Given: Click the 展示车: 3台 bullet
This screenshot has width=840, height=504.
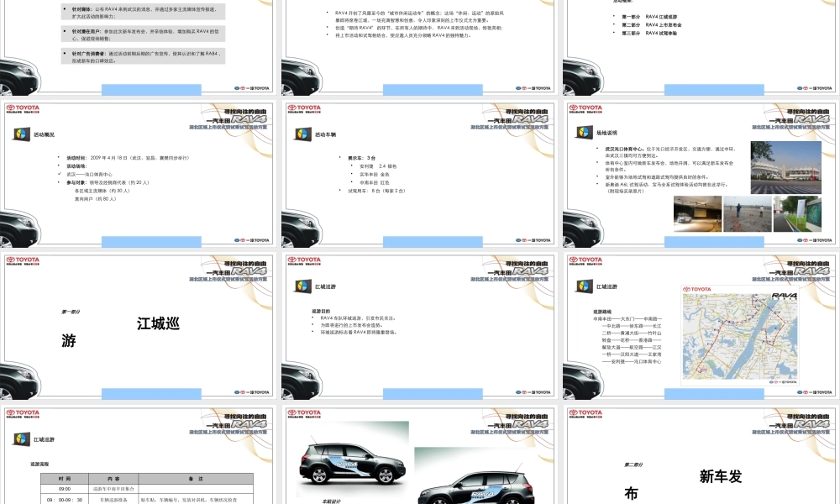Looking at the screenshot, I should (x=361, y=158).
